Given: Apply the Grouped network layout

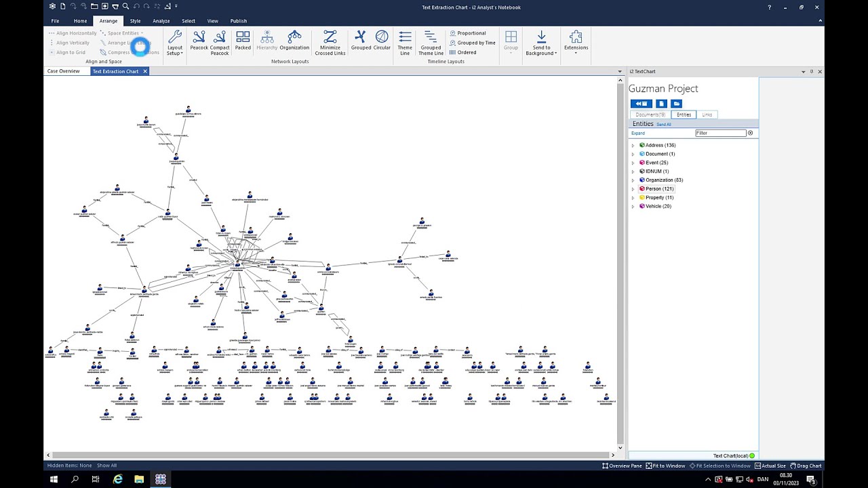Looking at the screenshot, I should click(361, 41).
